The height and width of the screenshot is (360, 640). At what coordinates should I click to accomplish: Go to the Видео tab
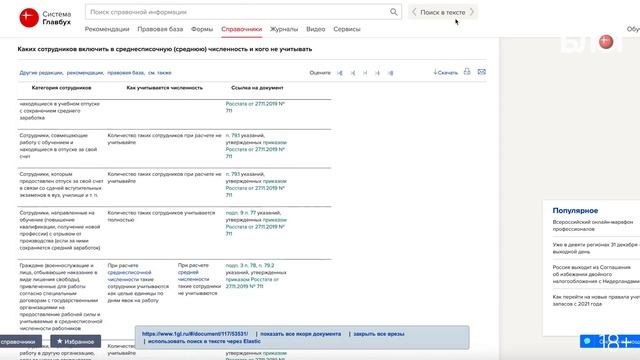point(316,29)
